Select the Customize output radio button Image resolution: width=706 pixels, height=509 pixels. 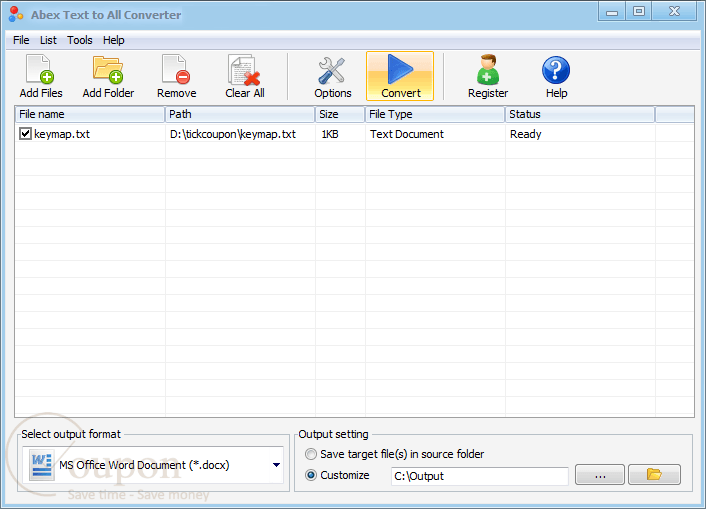point(311,475)
